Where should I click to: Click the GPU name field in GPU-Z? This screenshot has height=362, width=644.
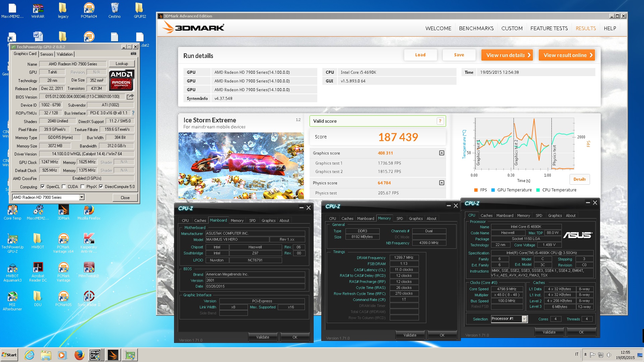(73, 64)
